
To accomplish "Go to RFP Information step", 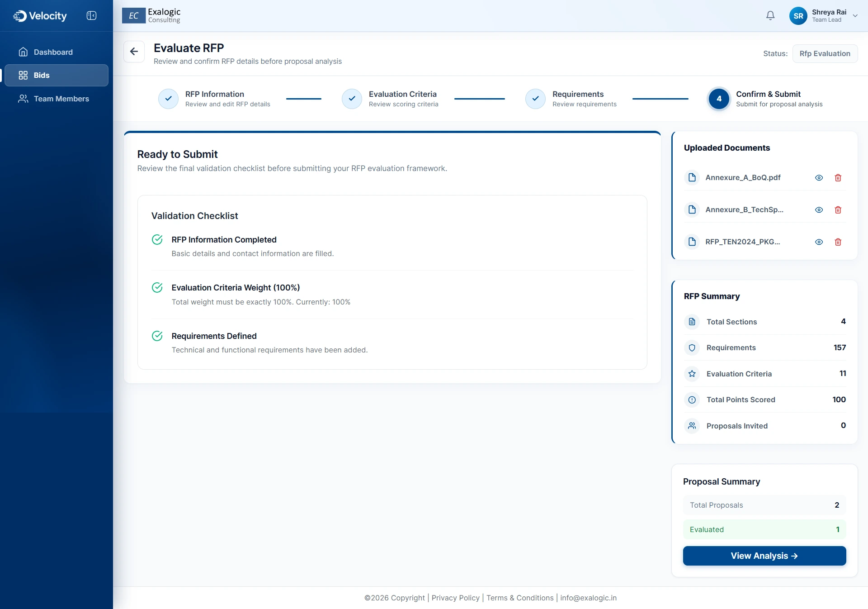I will click(x=215, y=94).
